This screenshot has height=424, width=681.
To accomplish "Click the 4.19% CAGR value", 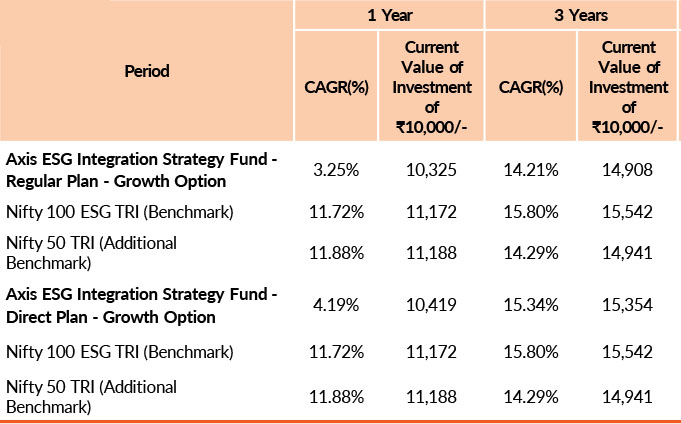I will click(336, 307).
